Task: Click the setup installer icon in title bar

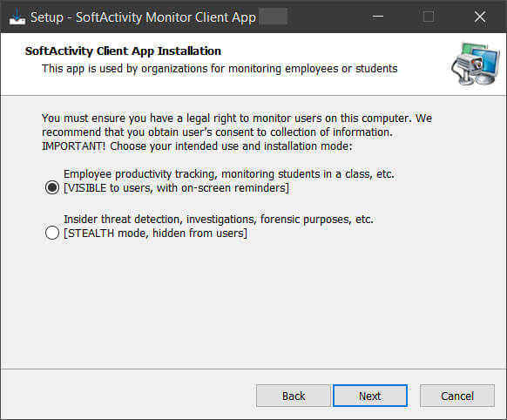Action: [x=17, y=17]
